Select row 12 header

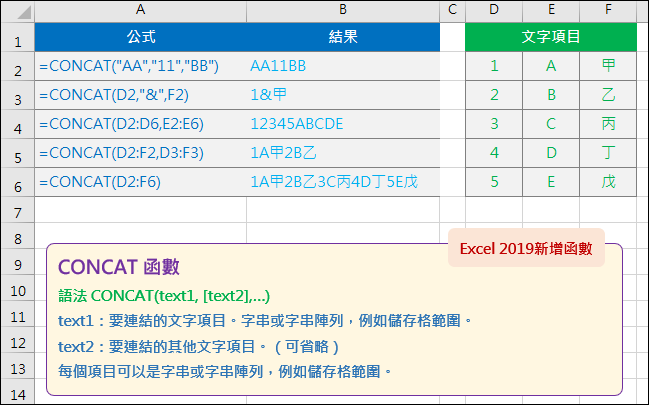point(18,340)
